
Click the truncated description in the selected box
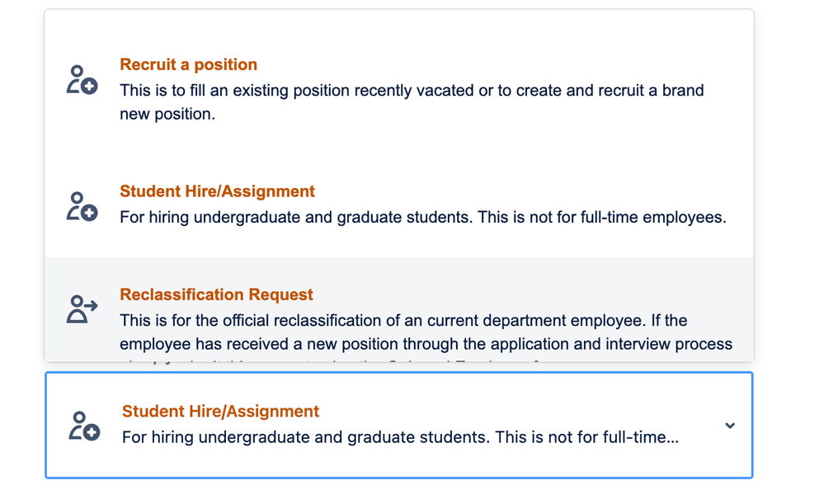[x=400, y=437]
